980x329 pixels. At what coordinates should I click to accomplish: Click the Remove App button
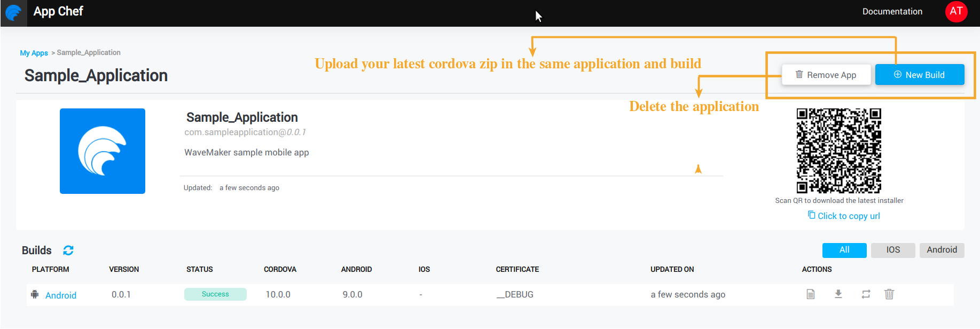coord(826,75)
